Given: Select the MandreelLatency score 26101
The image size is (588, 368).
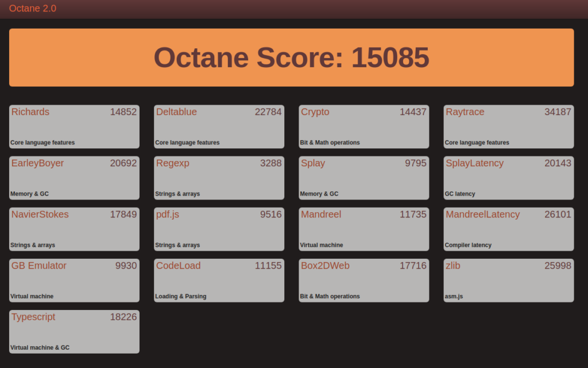Looking at the screenshot, I should click(x=558, y=214).
